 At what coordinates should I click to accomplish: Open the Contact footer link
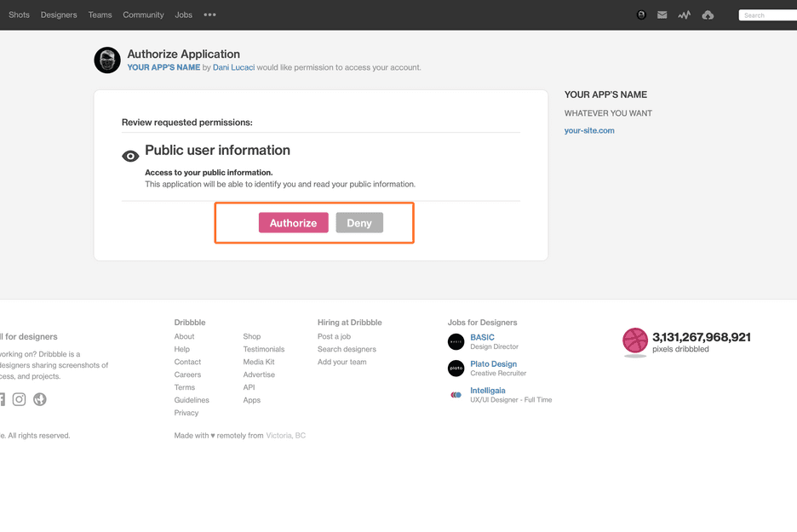click(187, 362)
